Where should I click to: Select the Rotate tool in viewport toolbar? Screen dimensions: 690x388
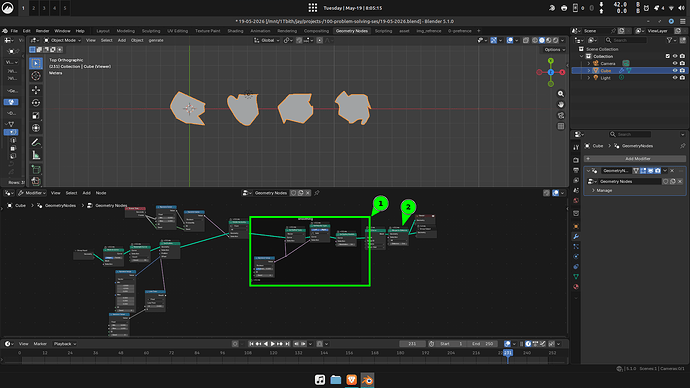[36, 102]
